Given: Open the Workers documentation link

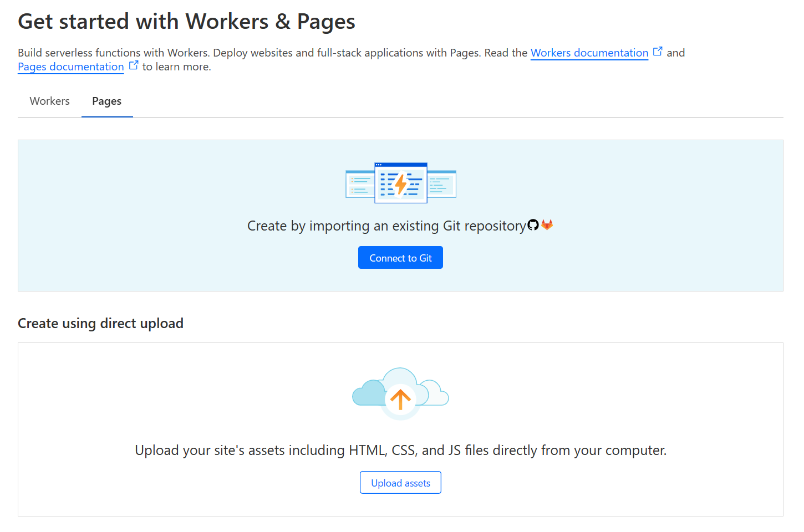Looking at the screenshot, I should (x=589, y=53).
